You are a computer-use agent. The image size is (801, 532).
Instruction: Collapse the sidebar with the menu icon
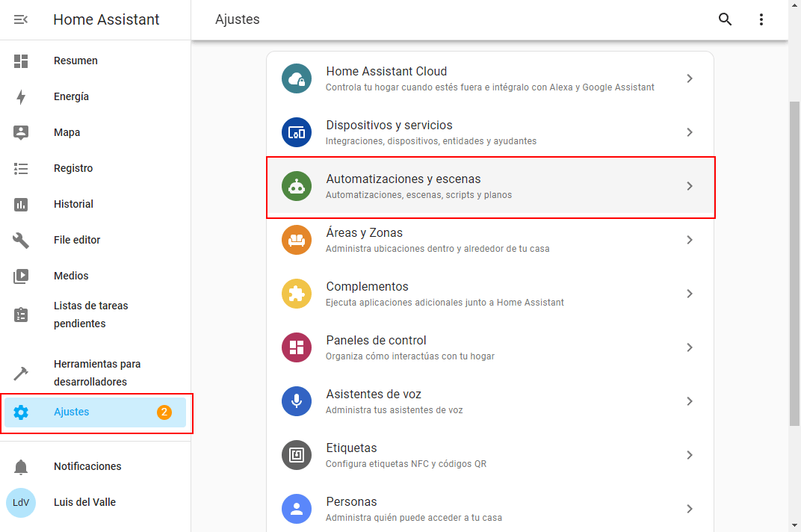click(x=21, y=19)
